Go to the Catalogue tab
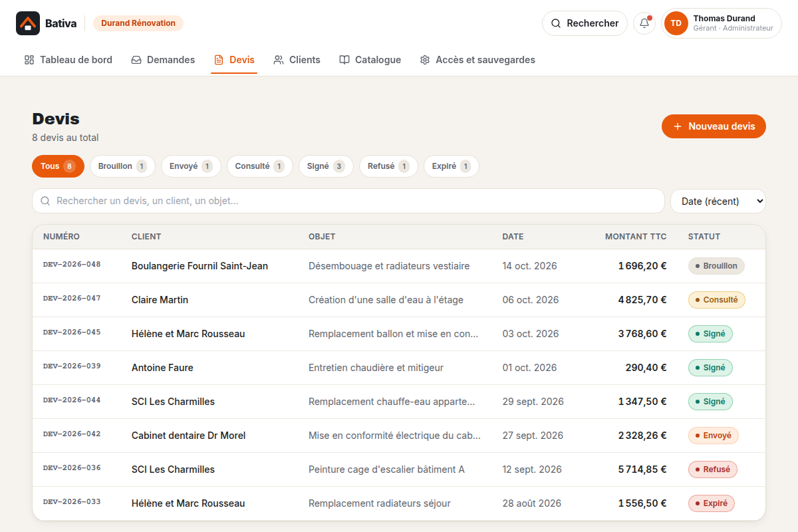The width and height of the screenshot is (798, 532). pyautogui.click(x=370, y=60)
